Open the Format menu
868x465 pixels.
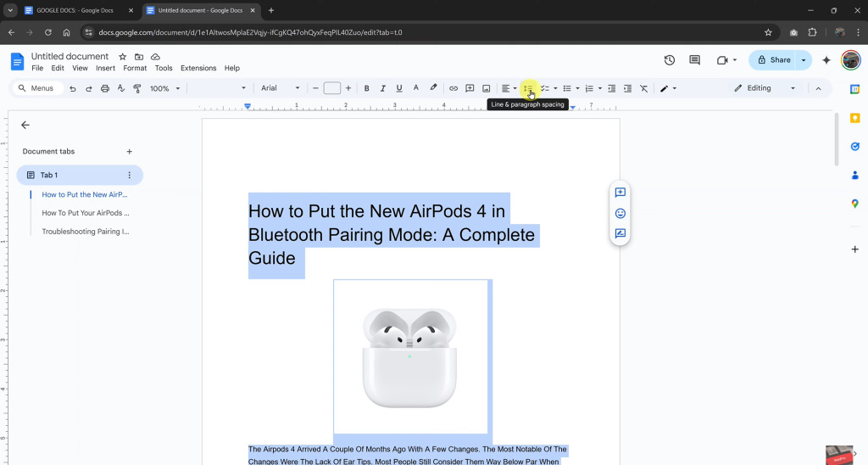135,68
